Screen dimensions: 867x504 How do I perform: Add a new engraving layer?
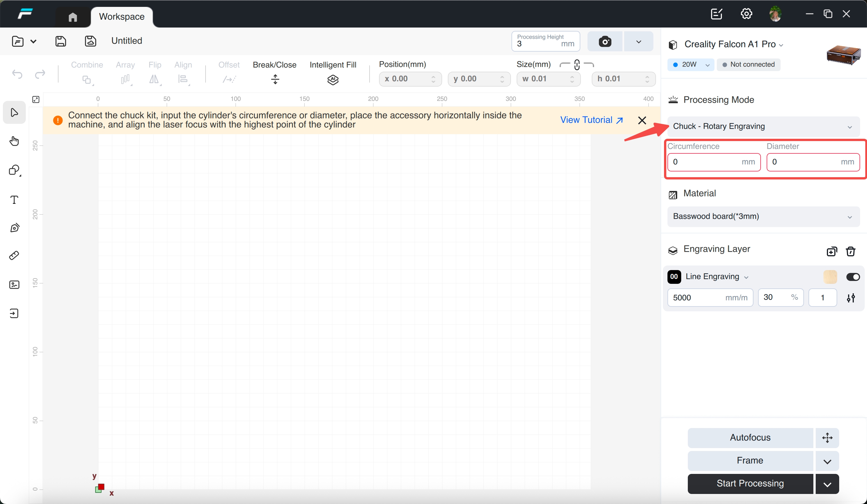831,251
